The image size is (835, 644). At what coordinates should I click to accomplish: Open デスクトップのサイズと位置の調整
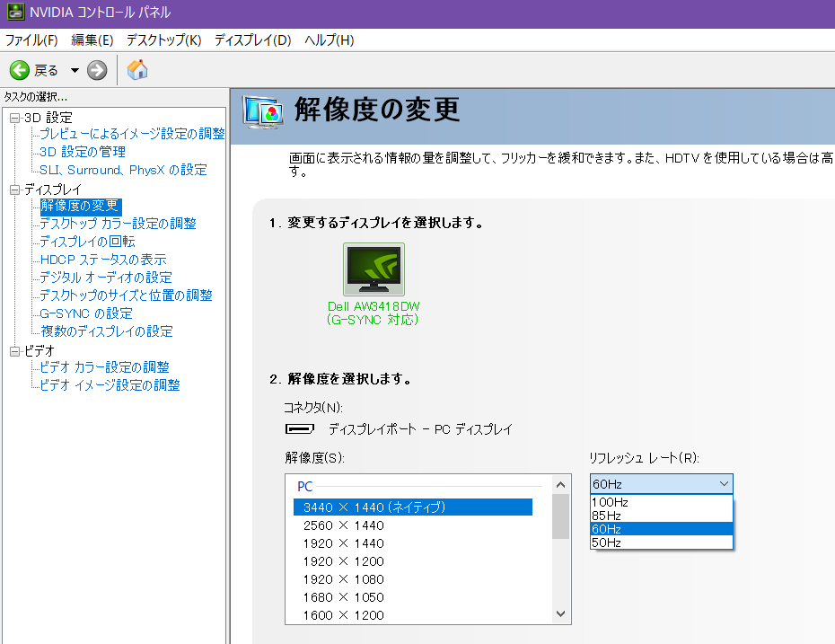127,296
